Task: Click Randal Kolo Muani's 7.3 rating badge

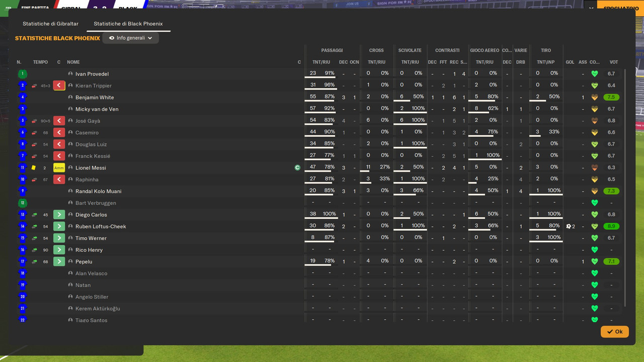Action: point(611,191)
